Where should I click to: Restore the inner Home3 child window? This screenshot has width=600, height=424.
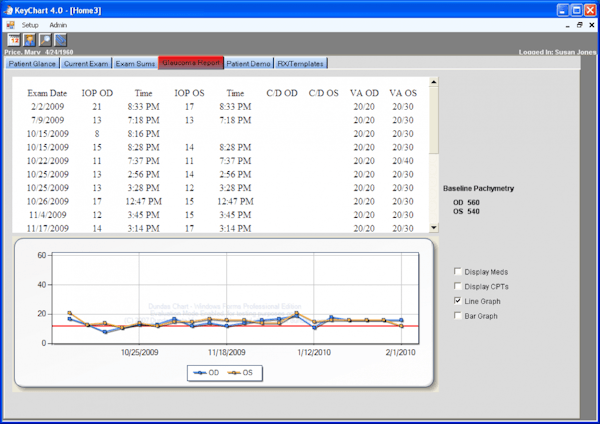(580, 23)
